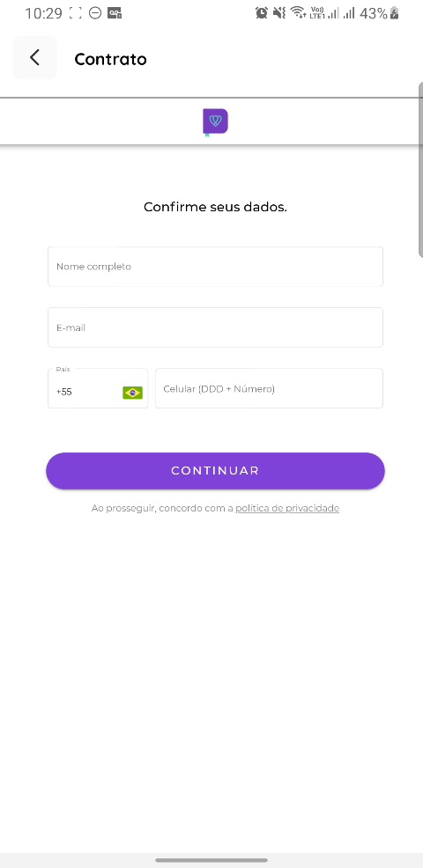Tap the Wi-Fi status icon
This screenshot has width=423, height=868.
(x=298, y=12)
